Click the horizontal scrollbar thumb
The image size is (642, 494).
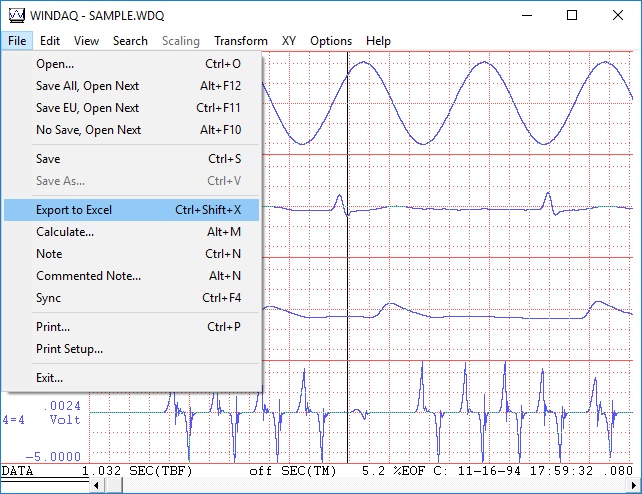[x=115, y=486]
